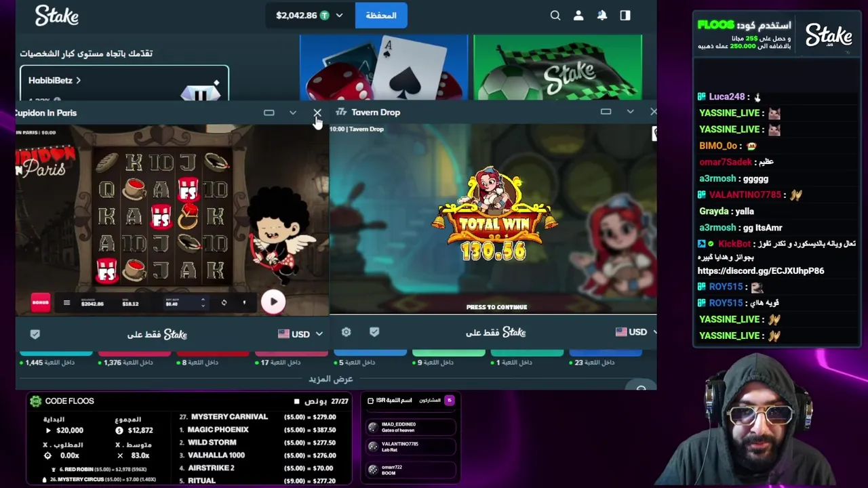Click the $20,000 start value
The width and height of the screenshot is (868, 488).
pos(70,430)
